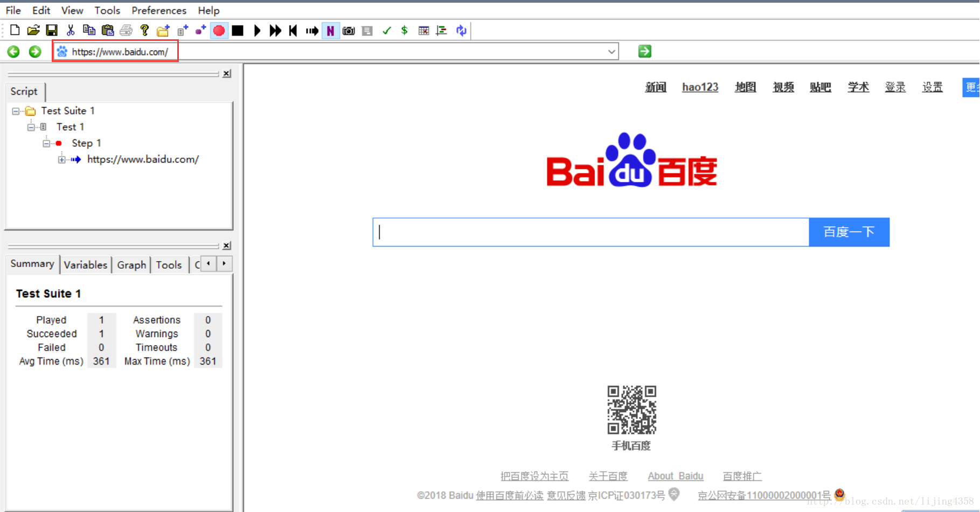Click the table grid icon in toolbar
Screen dimensions: 980x512
(423, 30)
